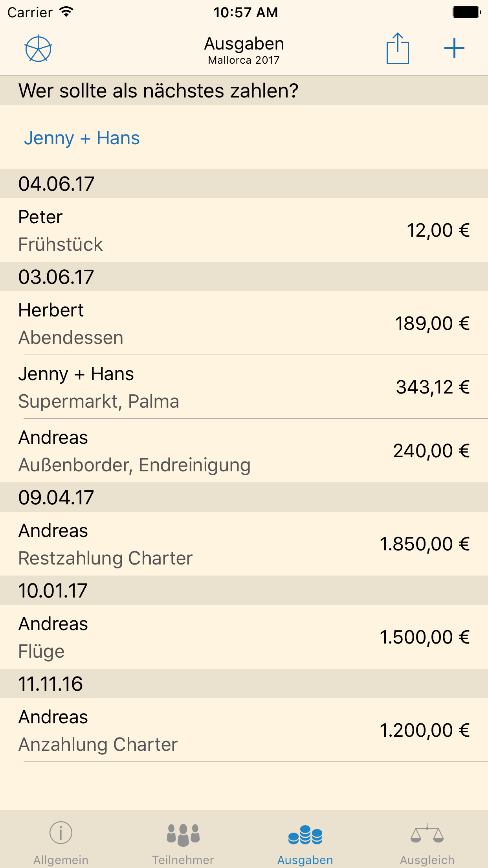488x868 pixels.
Task: Tap the ship's wheel icon
Action: (x=38, y=49)
